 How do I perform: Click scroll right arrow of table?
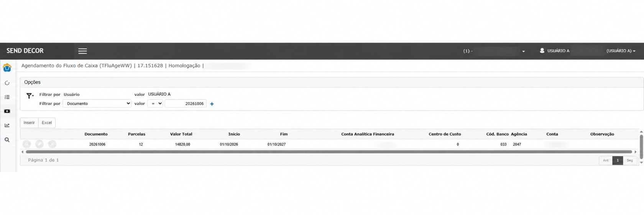[636, 152]
